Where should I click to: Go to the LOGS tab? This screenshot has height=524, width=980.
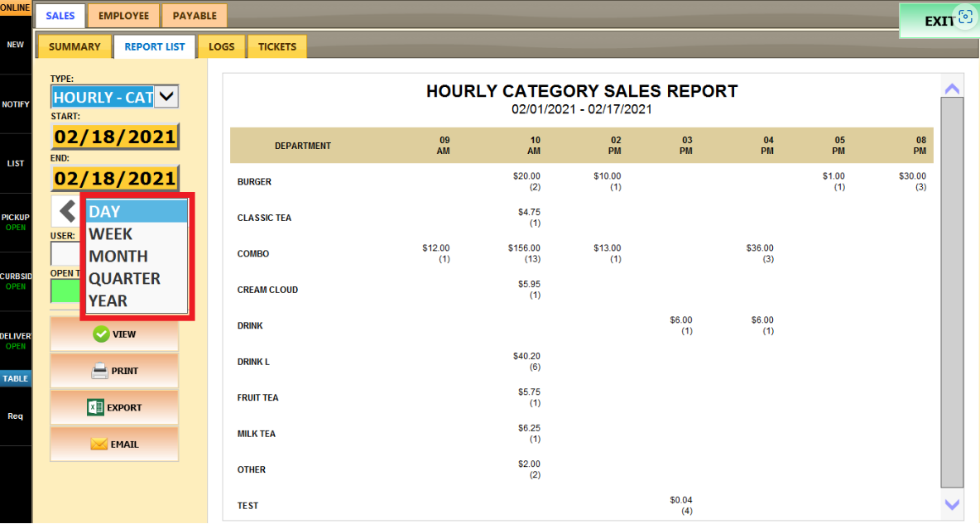[x=221, y=47]
